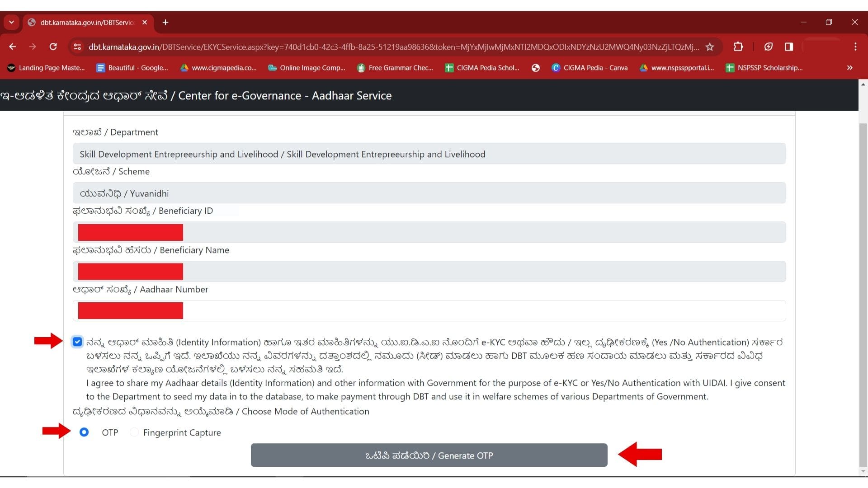
Task: Open Chrome's three-dot menu
Action: click(x=855, y=47)
